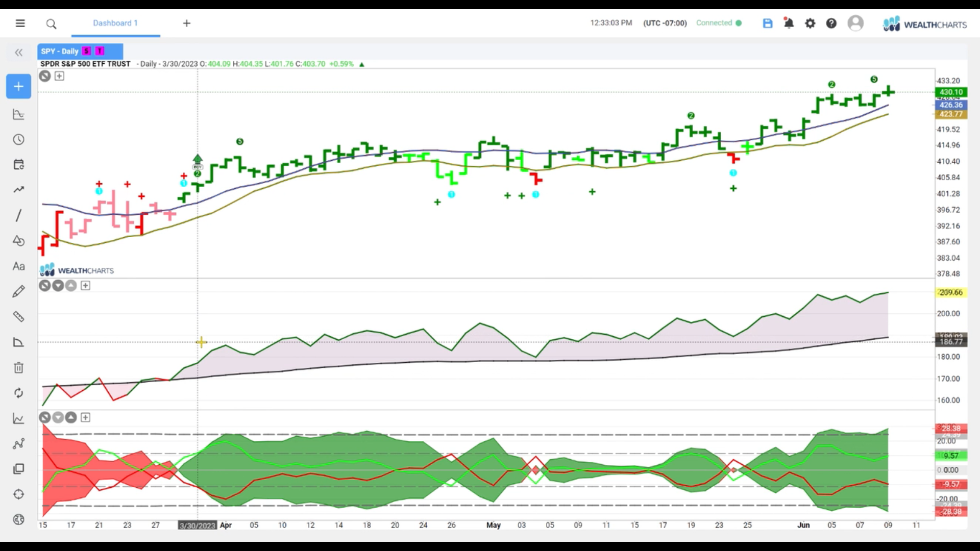Select the crosshair target tool
The height and width of the screenshot is (551, 980).
(18, 494)
